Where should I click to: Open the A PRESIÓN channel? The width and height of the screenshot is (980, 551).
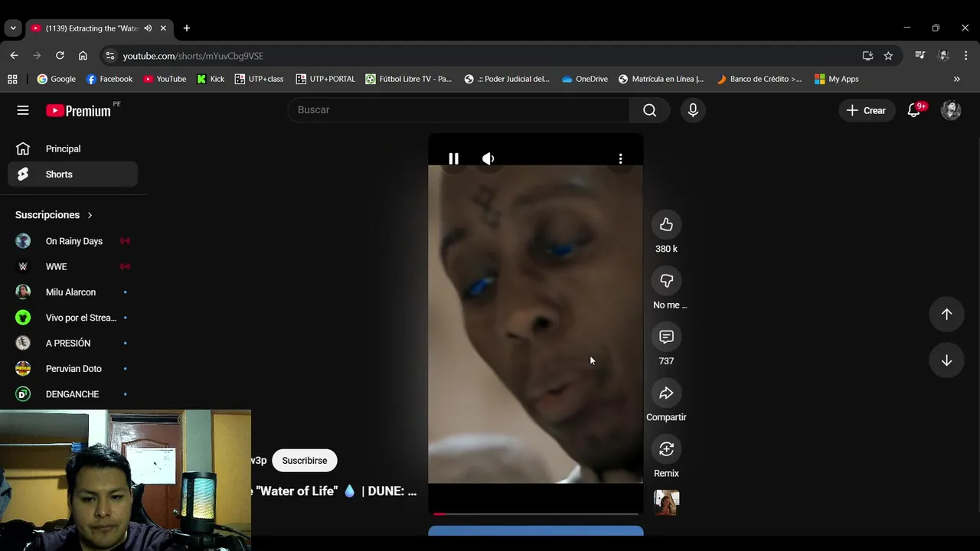[x=73, y=343]
